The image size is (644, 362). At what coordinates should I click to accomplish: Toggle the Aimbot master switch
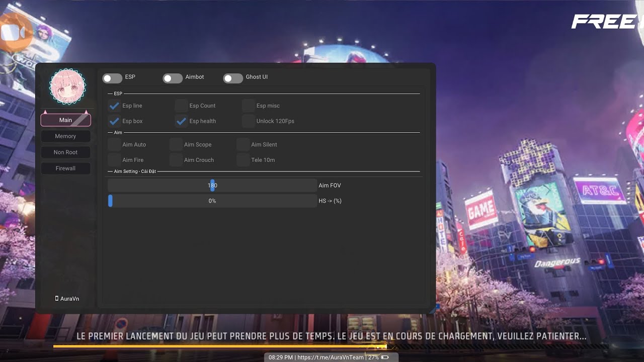point(173,78)
